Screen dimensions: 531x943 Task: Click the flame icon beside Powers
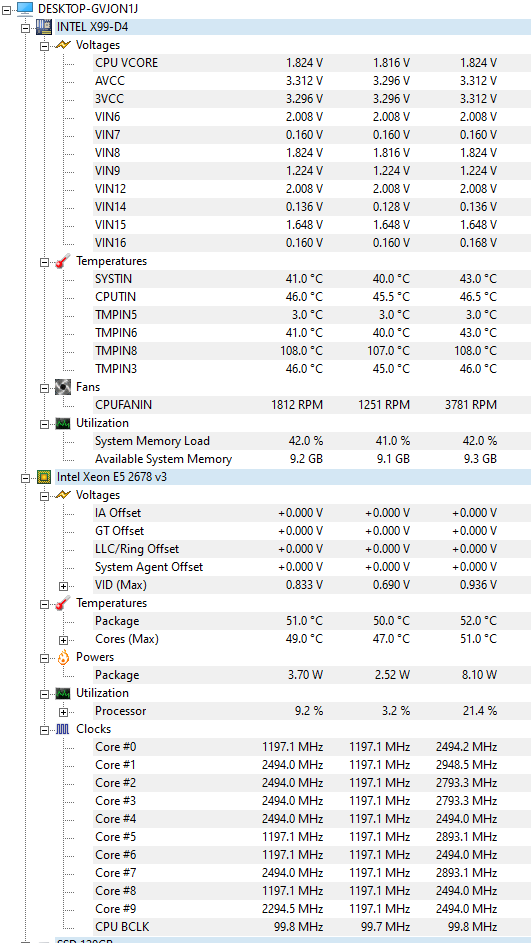click(x=63, y=657)
